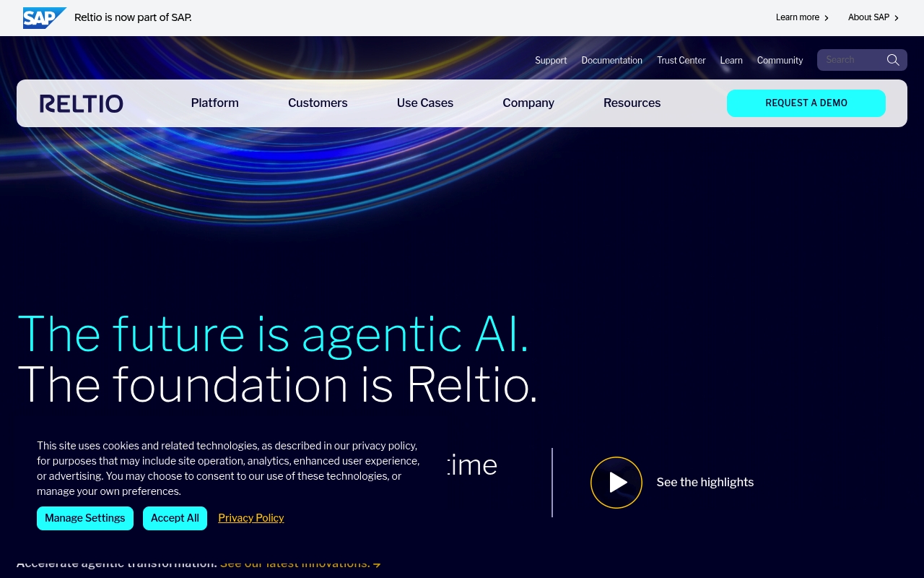Screen dimensions: 924x578
Task: Open the Community link
Action: pyautogui.click(x=780, y=60)
